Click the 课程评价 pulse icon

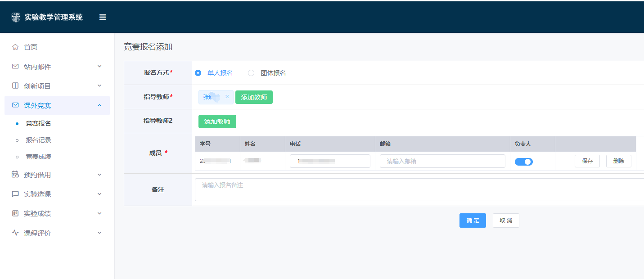pyautogui.click(x=15, y=233)
